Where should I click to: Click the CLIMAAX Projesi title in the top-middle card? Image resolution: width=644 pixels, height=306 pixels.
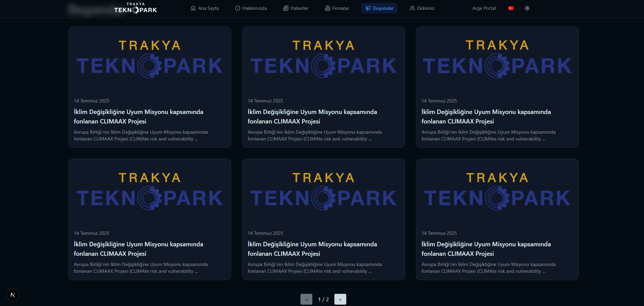pos(312,116)
